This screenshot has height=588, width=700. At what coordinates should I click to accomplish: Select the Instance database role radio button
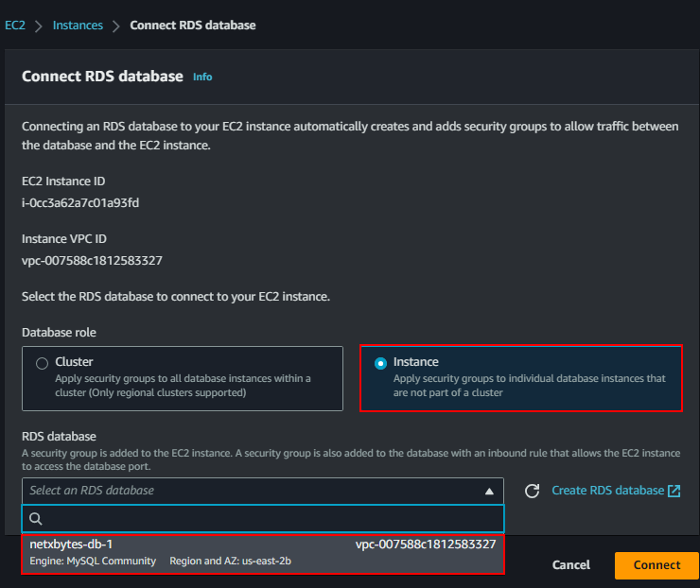coord(380,363)
